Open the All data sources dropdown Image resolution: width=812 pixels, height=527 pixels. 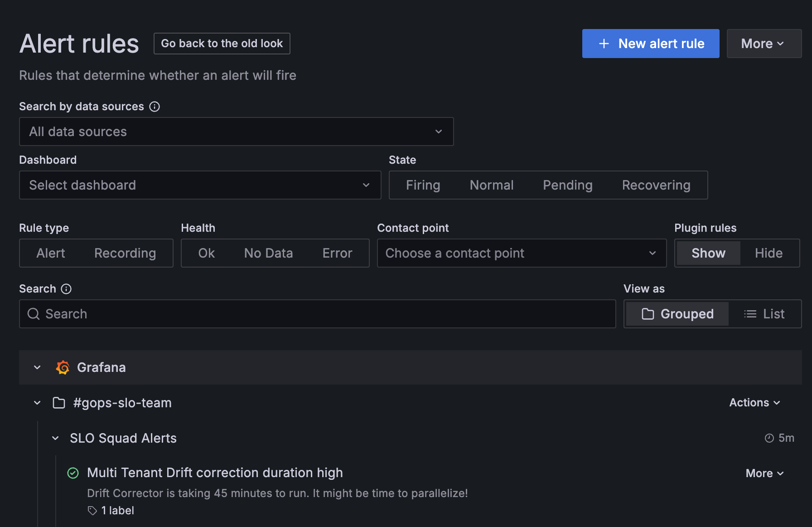point(236,132)
